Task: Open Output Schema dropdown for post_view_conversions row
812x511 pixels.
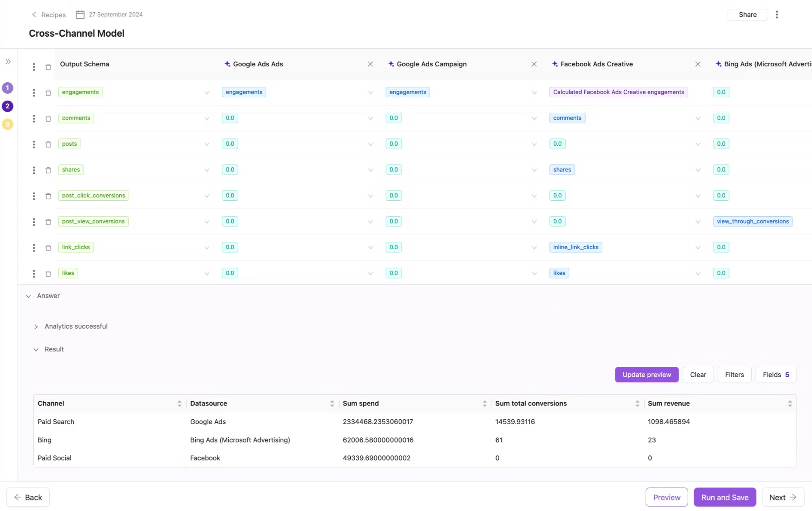Action: 207,222
